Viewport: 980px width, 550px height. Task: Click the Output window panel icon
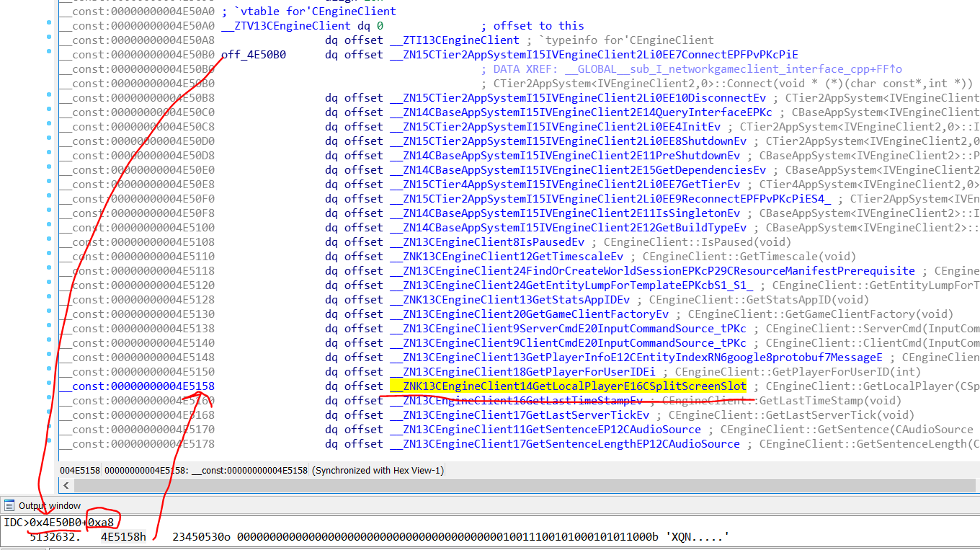pos(9,505)
